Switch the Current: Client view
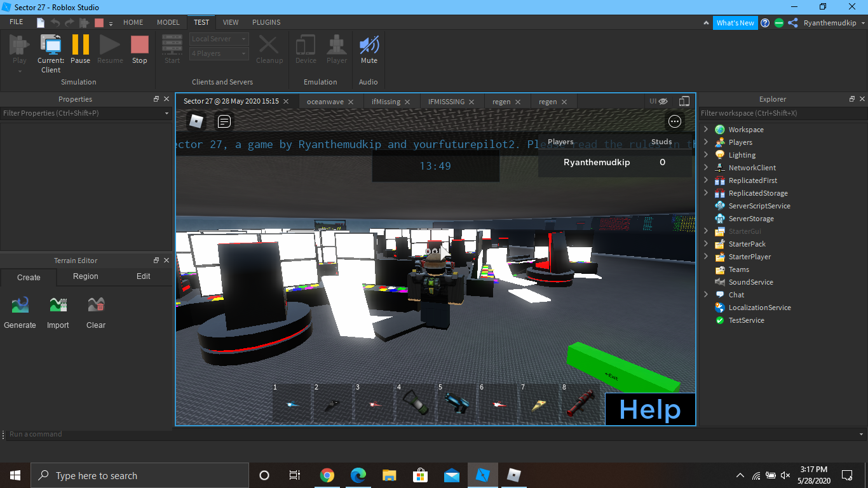868x488 pixels. click(51, 54)
